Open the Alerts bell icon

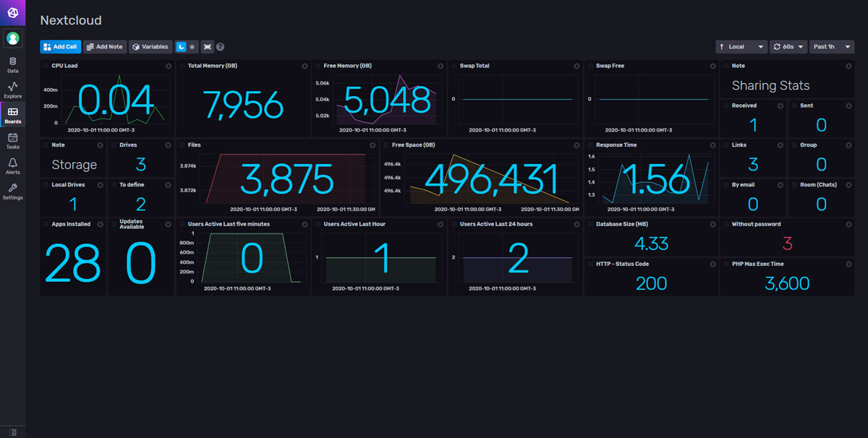(x=12, y=166)
